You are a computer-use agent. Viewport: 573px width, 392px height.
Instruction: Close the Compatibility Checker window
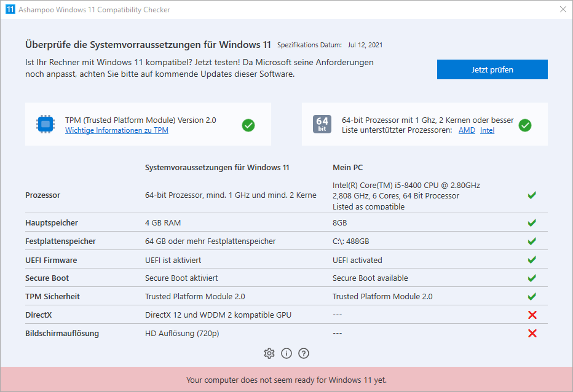tap(563, 10)
